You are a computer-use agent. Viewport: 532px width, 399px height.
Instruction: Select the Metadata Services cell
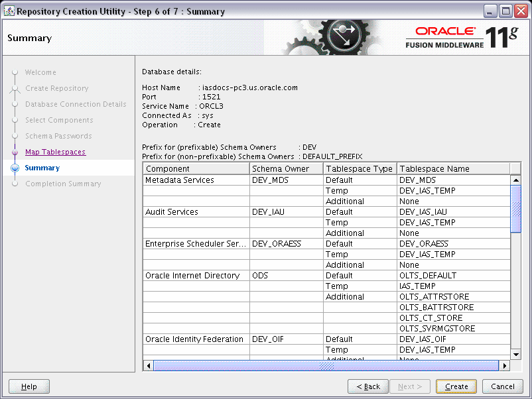click(x=196, y=180)
